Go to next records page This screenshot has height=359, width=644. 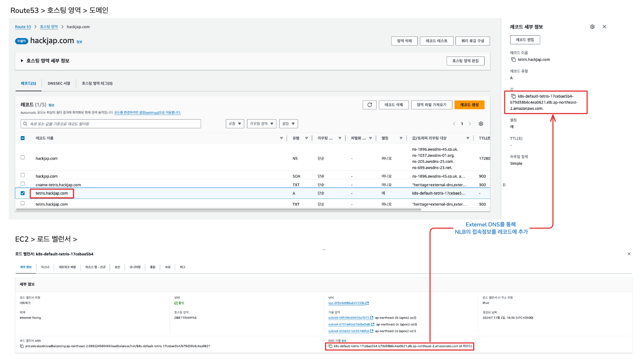[x=470, y=124]
